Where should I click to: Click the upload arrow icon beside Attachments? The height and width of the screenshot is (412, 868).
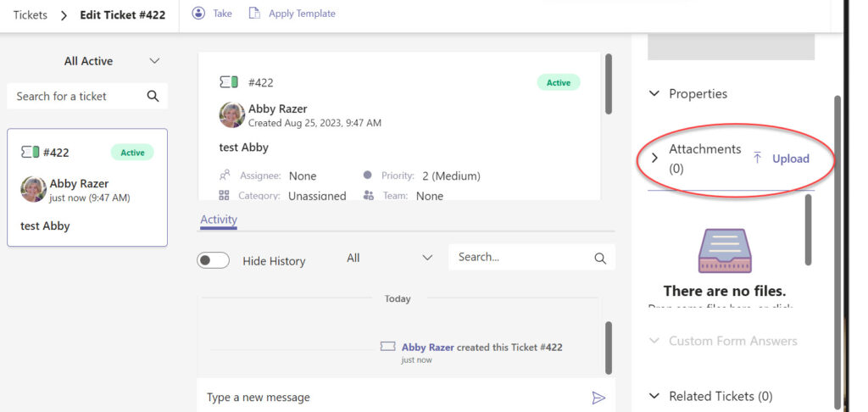pyautogui.click(x=758, y=159)
